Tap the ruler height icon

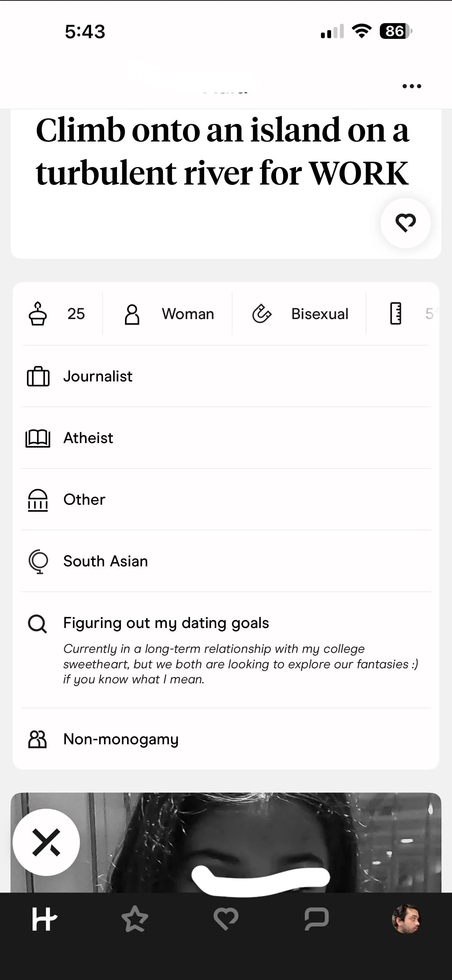(396, 314)
